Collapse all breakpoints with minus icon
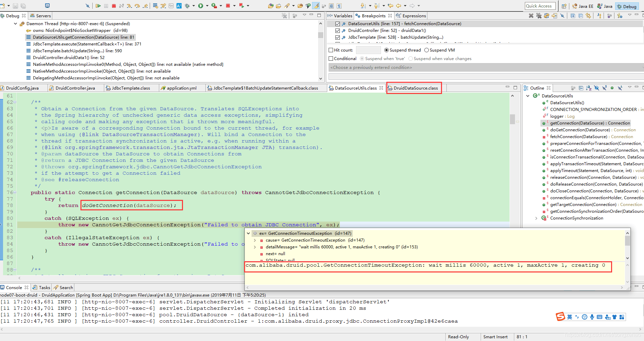The width and height of the screenshot is (644, 341). 581,16
